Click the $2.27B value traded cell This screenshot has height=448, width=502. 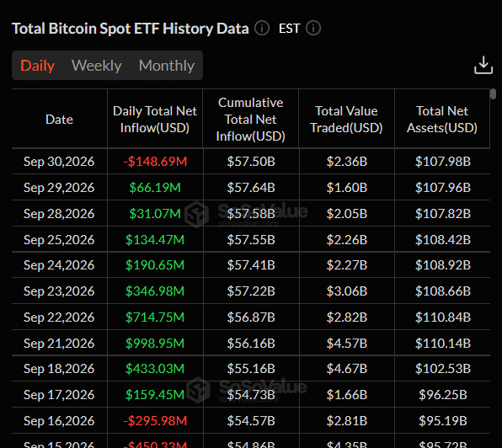pos(347,265)
